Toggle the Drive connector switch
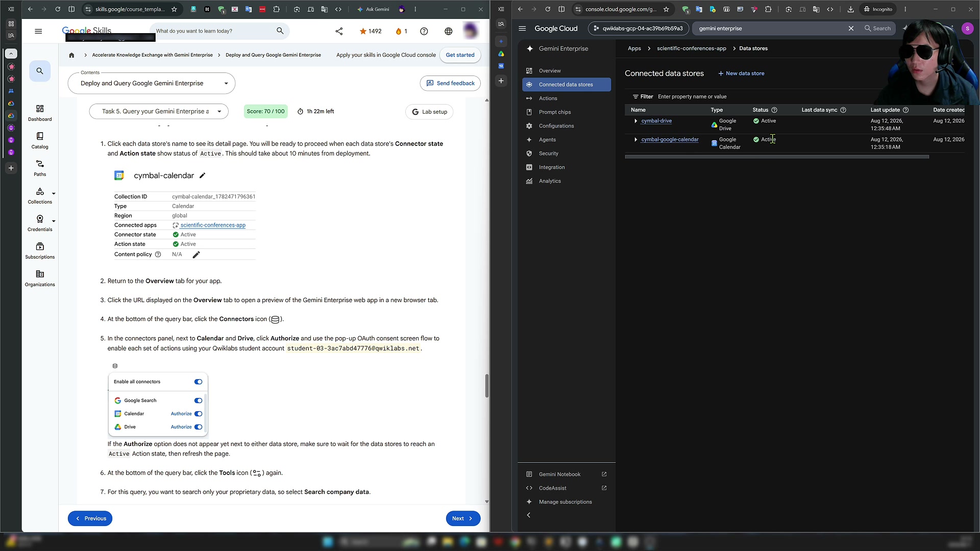This screenshot has height=551, width=980. [x=198, y=427]
